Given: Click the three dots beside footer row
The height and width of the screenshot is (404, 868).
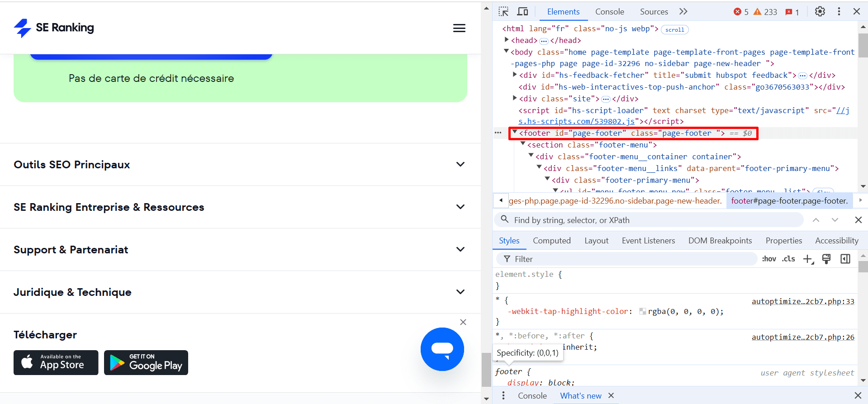Looking at the screenshot, I should pos(498,133).
